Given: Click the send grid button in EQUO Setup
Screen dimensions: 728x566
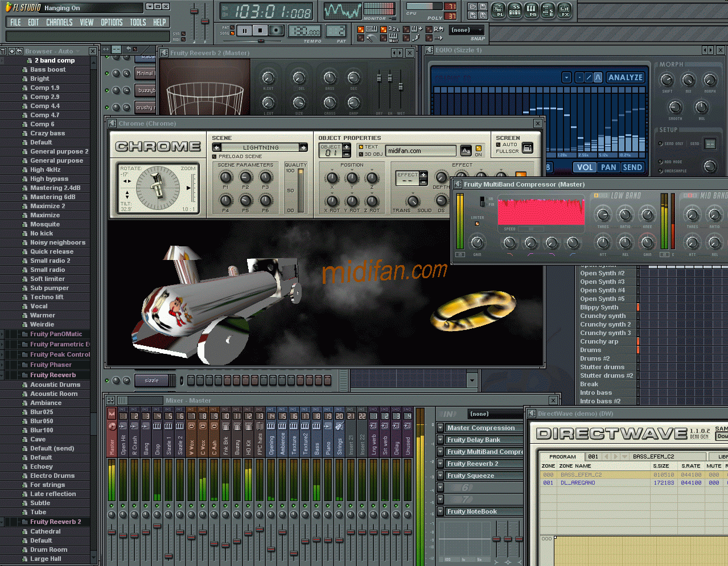Looking at the screenshot, I should pos(710,144).
